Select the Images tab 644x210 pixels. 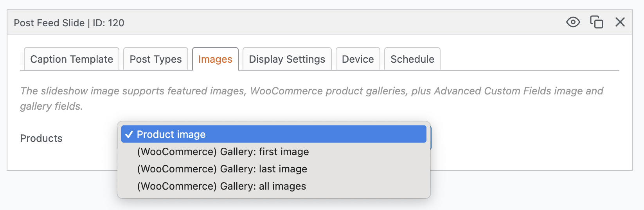pyautogui.click(x=215, y=59)
